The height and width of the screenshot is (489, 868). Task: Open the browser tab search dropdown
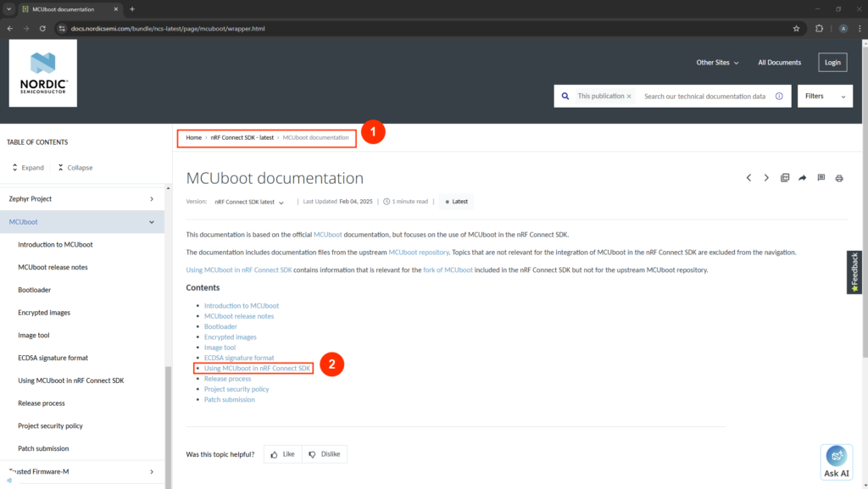(8, 8)
